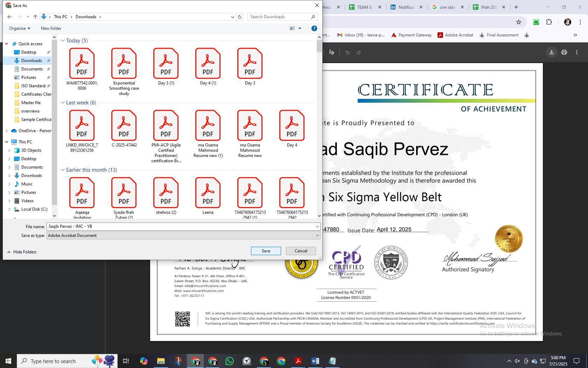588x368 pixels.
Task: Switch to the crm Google search tab
Action: [x=447, y=7]
